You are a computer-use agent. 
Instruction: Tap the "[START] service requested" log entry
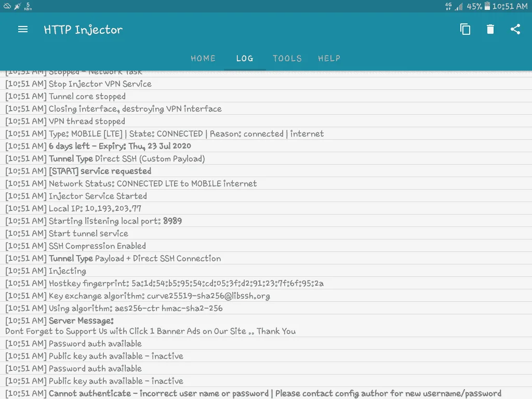coord(266,171)
